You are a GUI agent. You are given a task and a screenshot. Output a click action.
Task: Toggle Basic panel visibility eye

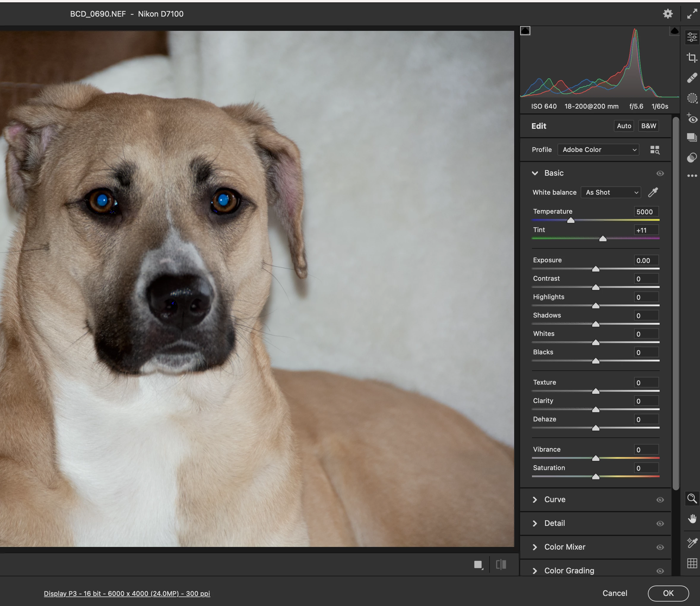point(660,174)
